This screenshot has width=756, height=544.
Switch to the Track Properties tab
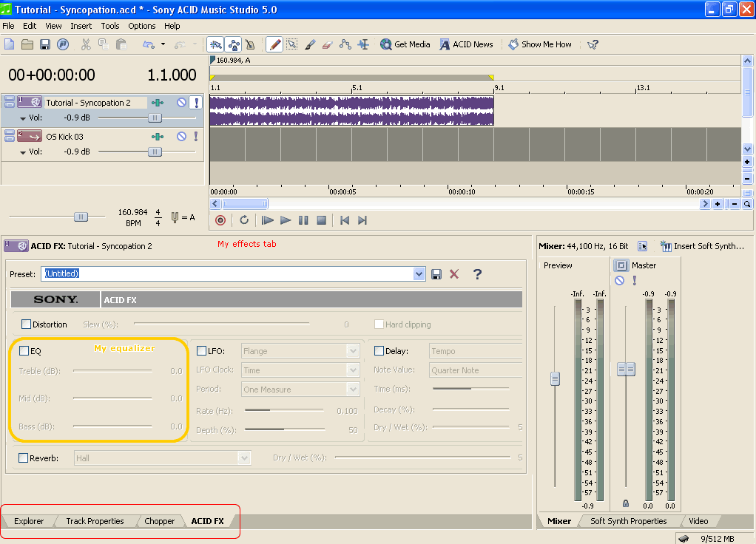click(95, 521)
